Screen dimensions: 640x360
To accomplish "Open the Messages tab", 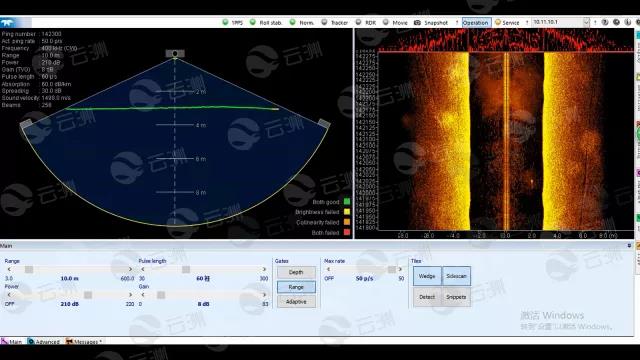I will click(x=84, y=342).
